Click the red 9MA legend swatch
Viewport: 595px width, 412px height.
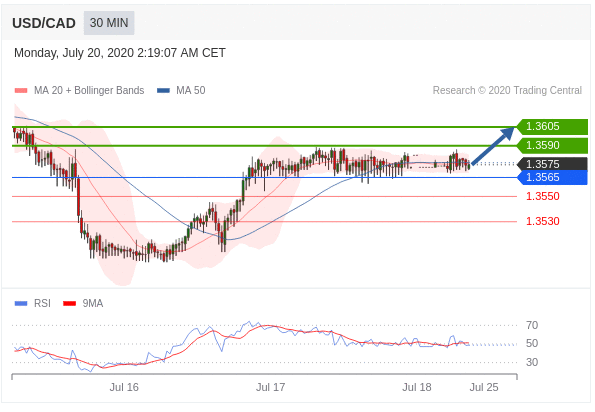click(69, 303)
